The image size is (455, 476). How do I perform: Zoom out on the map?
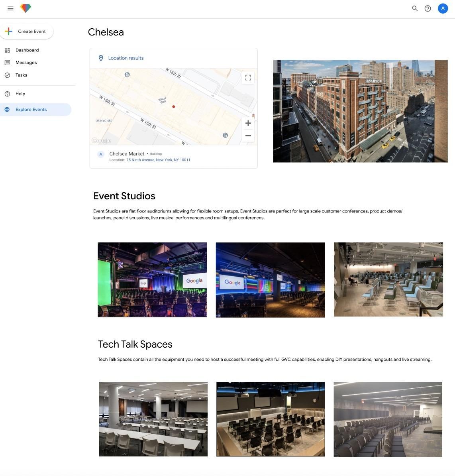248,136
